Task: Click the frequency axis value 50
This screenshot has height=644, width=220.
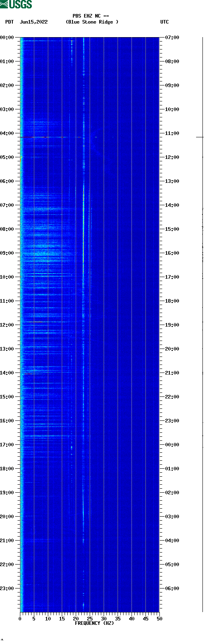Action: 159,619
